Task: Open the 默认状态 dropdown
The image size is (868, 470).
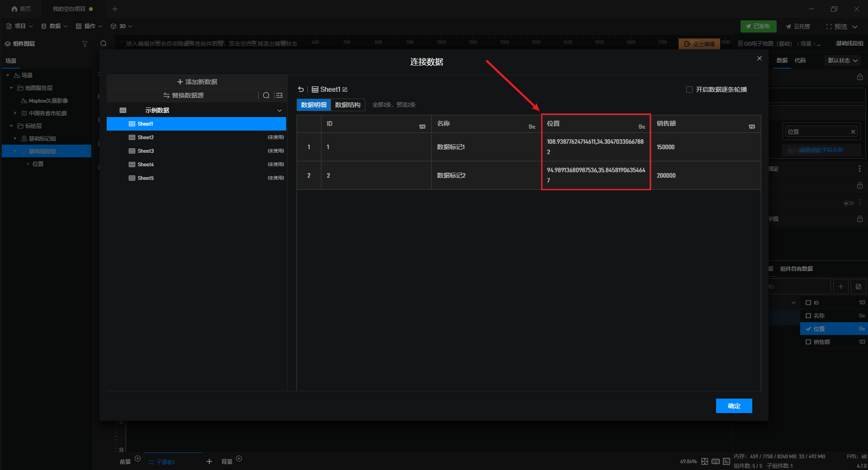Action: (842, 61)
